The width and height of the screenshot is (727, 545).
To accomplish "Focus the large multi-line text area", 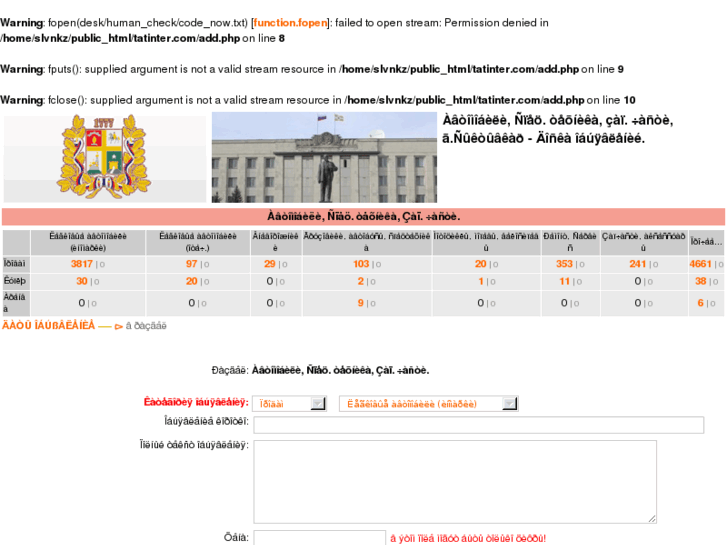I will coord(455,481).
